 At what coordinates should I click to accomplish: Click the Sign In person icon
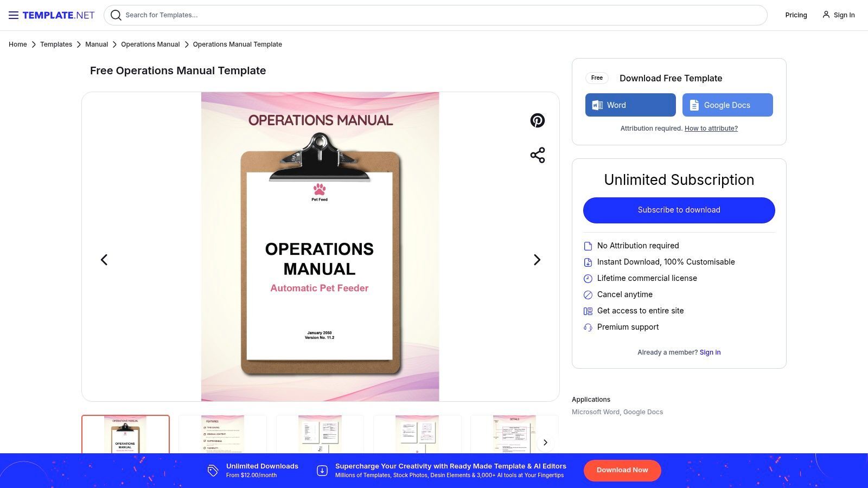(x=826, y=15)
